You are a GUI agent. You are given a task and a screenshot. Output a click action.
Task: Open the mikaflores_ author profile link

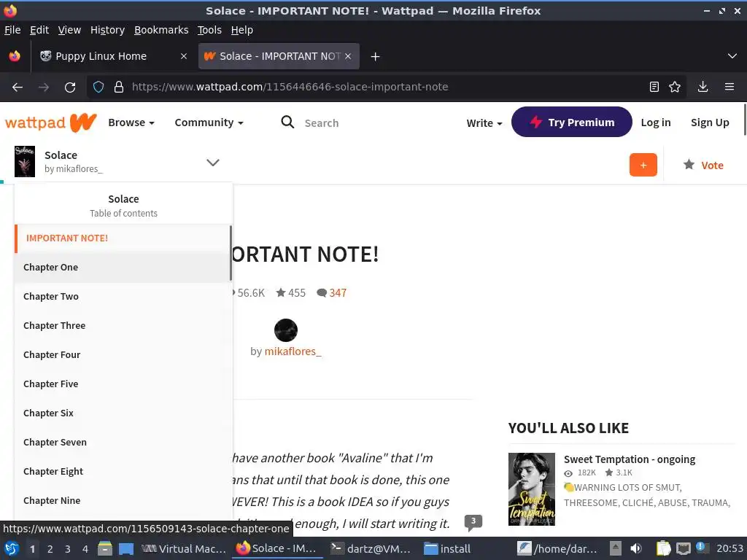[x=293, y=351]
